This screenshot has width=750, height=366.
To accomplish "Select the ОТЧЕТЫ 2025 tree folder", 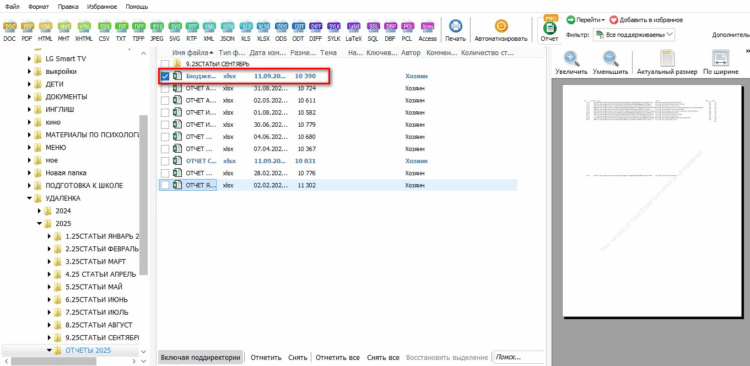I will click(88, 350).
